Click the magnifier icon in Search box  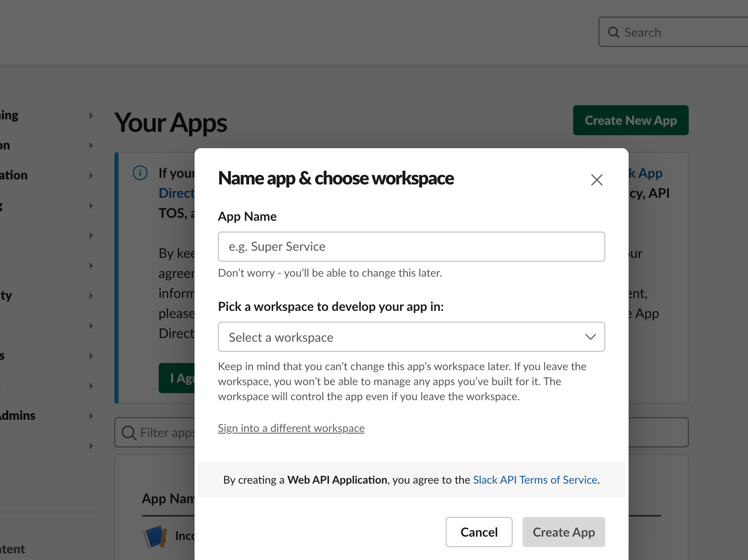coord(614,32)
